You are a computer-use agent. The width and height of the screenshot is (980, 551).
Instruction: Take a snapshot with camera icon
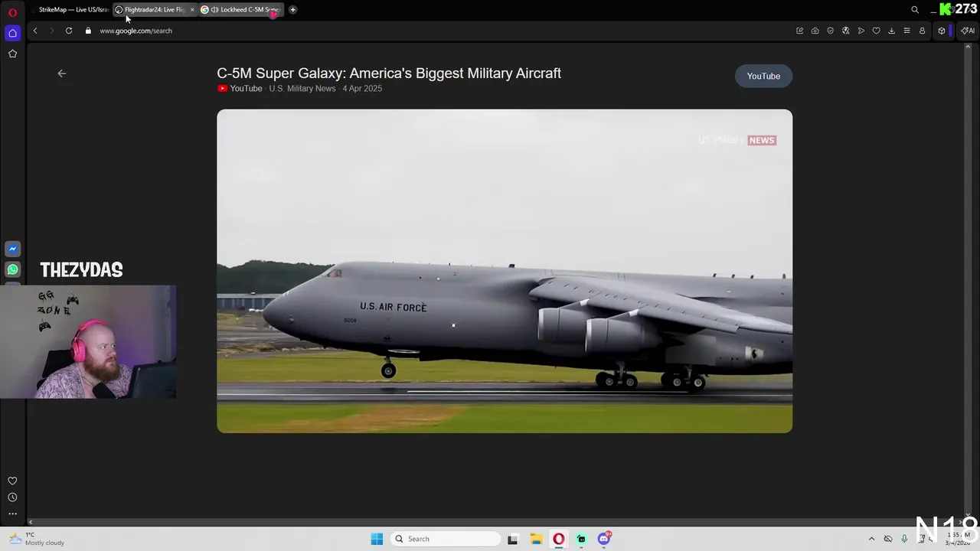pos(815,31)
